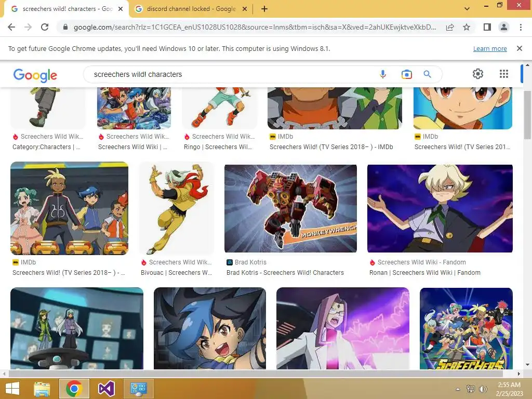
Task: Click the padlock site info icon
Action: click(x=65, y=27)
